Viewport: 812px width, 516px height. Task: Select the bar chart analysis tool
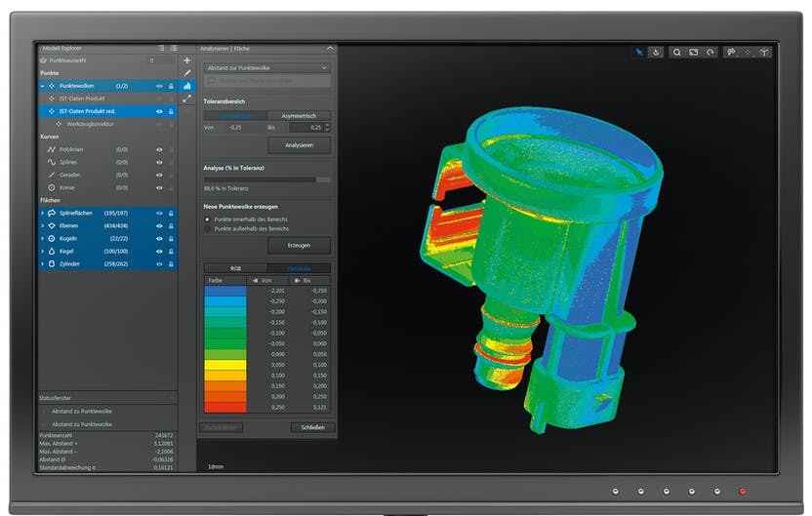pyautogui.click(x=187, y=86)
